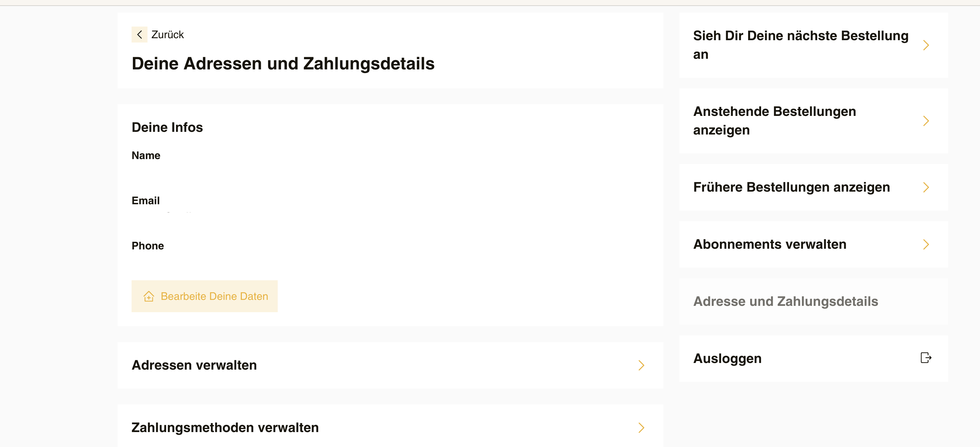View Sieh Dir Deine nächste Bestellung an

(813, 45)
